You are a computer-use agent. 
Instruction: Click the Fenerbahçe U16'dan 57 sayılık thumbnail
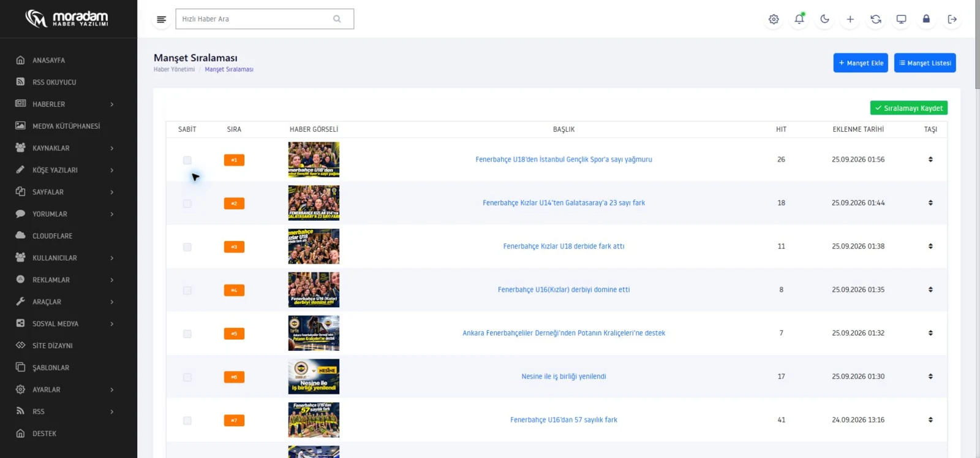point(314,420)
